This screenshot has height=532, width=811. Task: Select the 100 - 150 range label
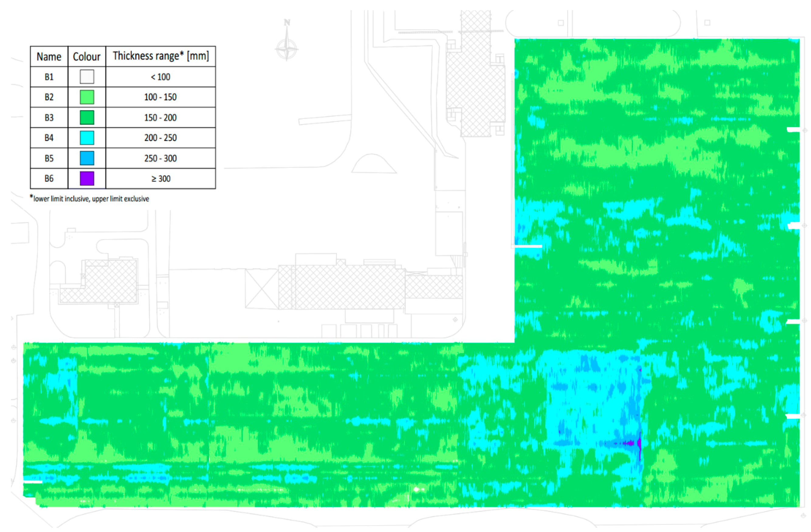coord(160,97)
